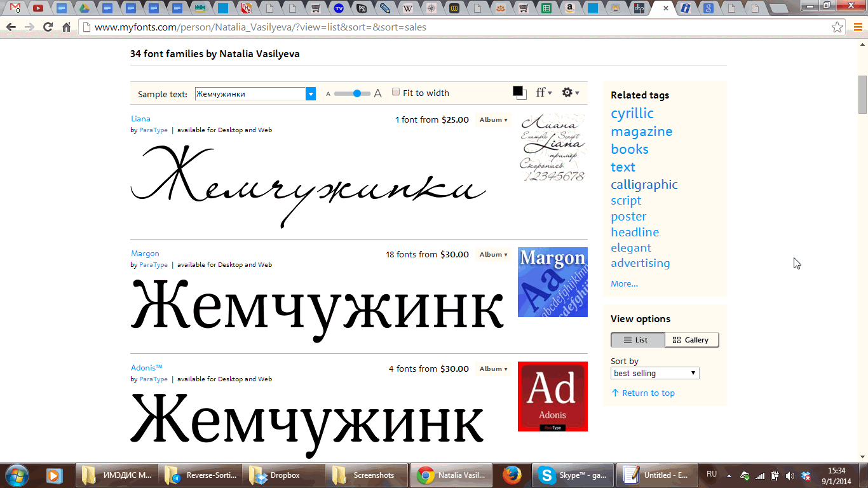868x488 pixels.
Task: Open the ff ligatures options dropdown
Action: pyautogui.click(x=544, y=93)
